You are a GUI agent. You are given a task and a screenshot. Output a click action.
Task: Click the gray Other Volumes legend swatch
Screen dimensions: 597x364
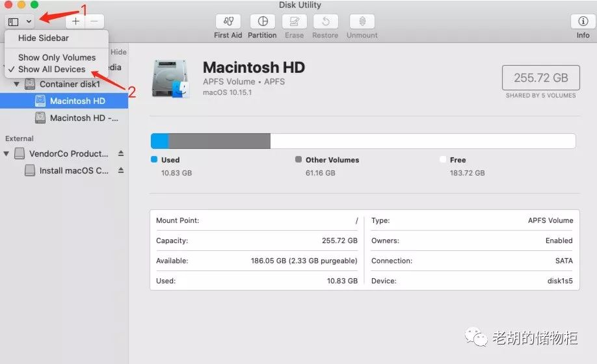[x=298, y=159]
